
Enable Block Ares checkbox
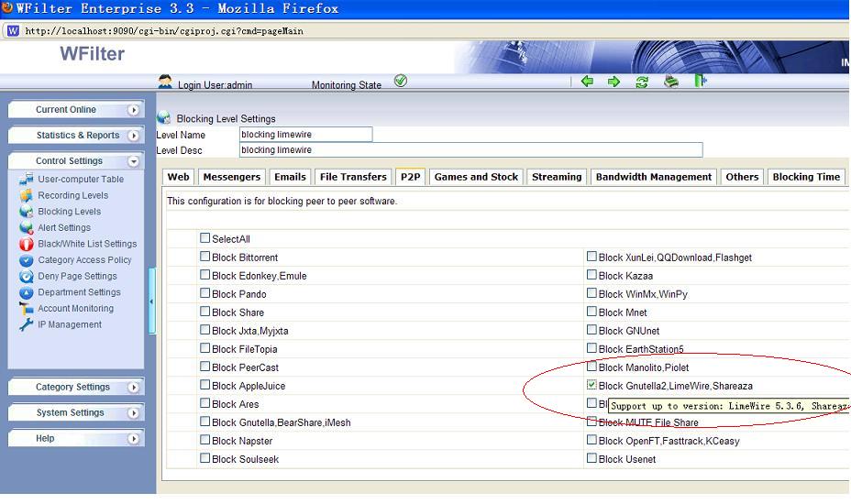tap(204, 403)
